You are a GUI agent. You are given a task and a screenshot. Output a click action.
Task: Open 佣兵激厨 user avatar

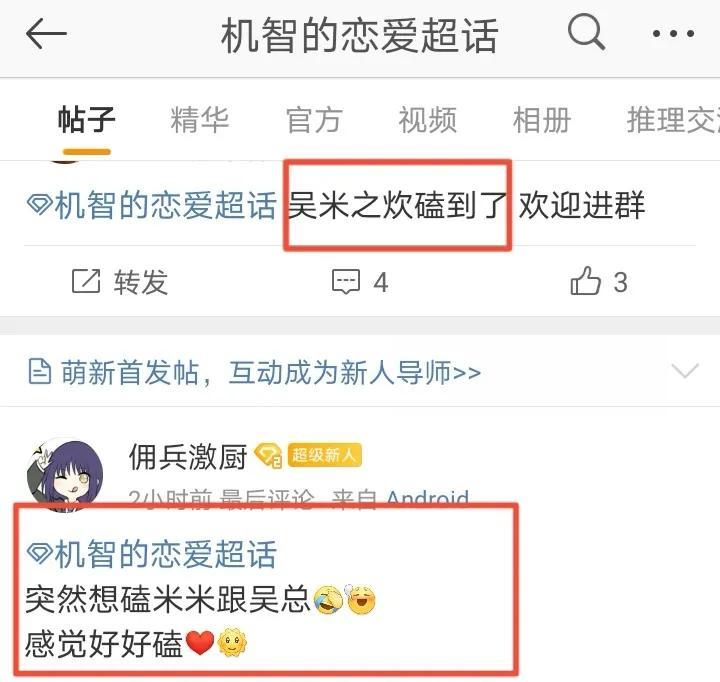point(64,474)
